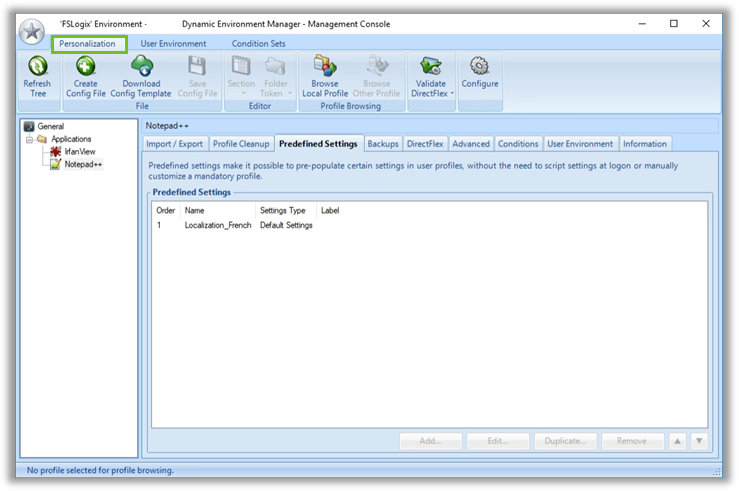739x491 pixels.
Task: Select the Localization_French predefined setting row
Action: point(217,225)
